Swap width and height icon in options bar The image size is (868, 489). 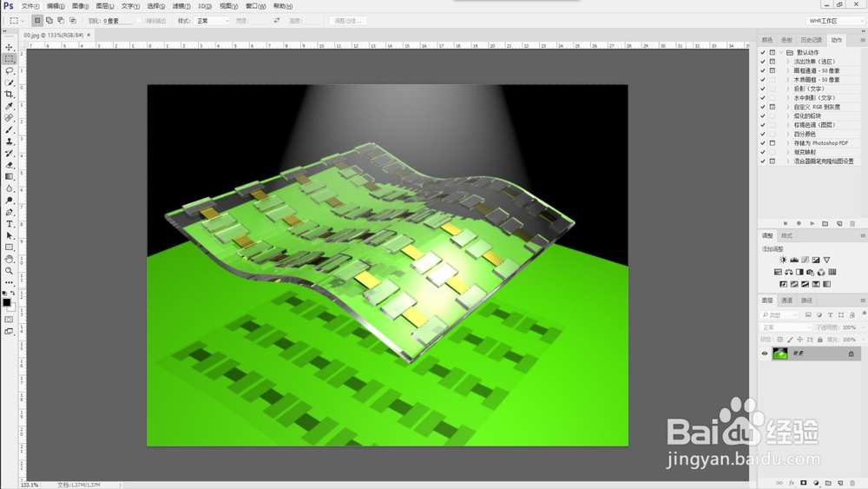tap(277, 21)
